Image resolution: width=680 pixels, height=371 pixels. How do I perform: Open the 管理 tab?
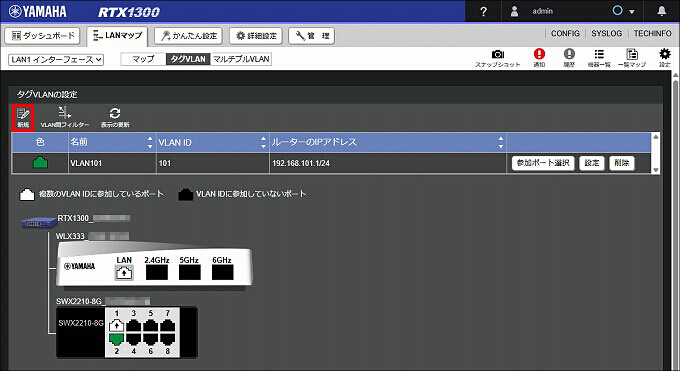(311, 36)
